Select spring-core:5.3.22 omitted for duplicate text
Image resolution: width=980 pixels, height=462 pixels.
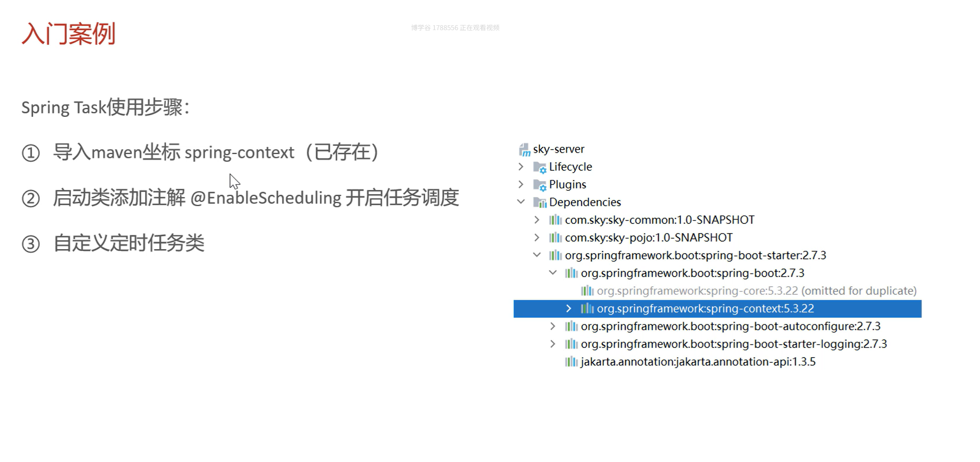757,291
